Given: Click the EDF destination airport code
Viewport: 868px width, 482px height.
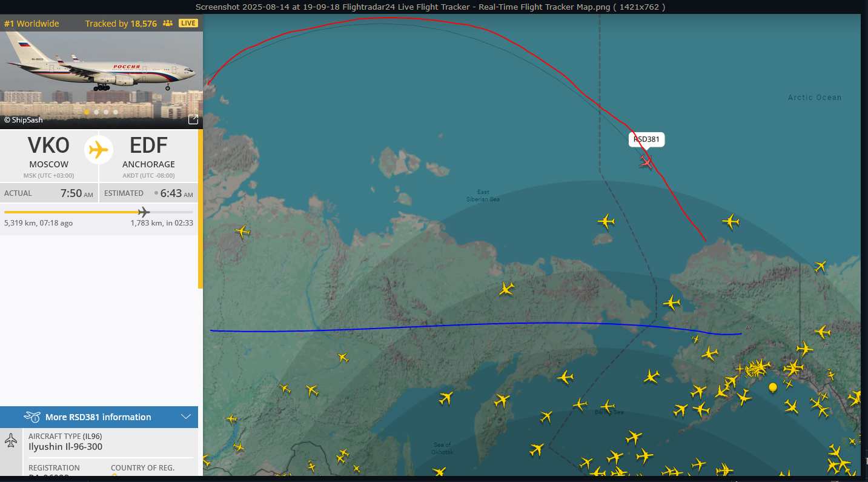Looking at the screenshot, I should (x=149, y=146).
